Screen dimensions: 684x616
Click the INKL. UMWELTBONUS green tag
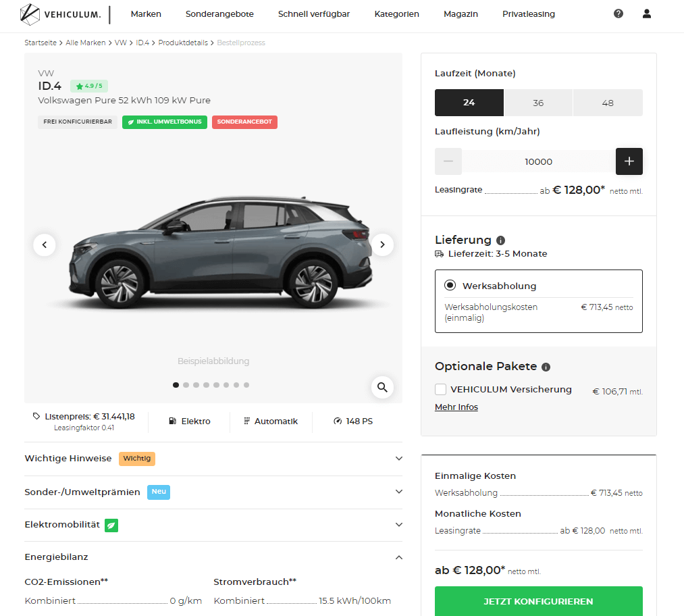click(x=165, y=122)
